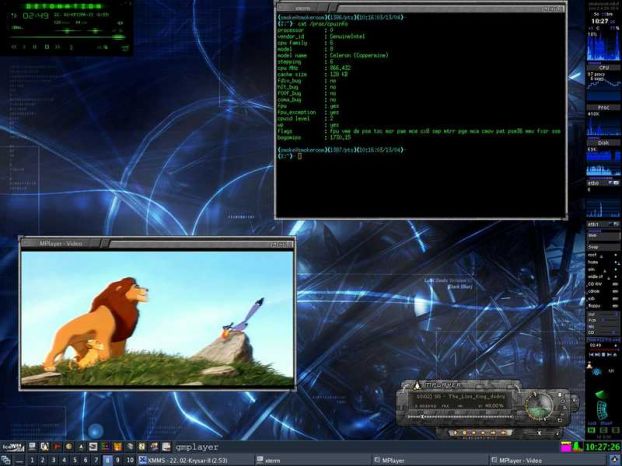Click the Disk label in gkrellm

pos(603,143)
